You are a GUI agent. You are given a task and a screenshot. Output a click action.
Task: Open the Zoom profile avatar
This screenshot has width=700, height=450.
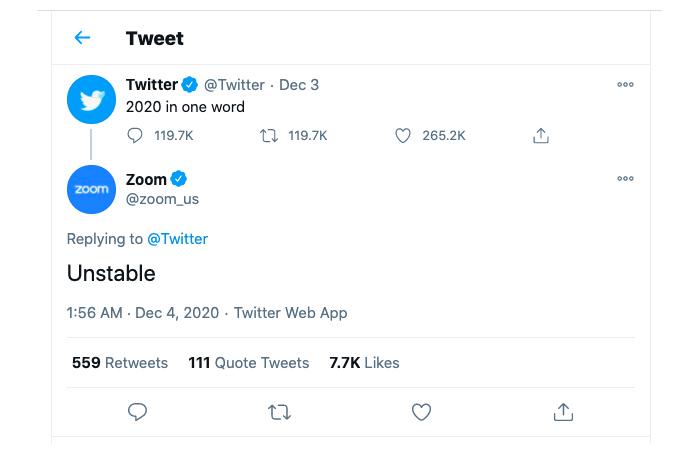92,189
